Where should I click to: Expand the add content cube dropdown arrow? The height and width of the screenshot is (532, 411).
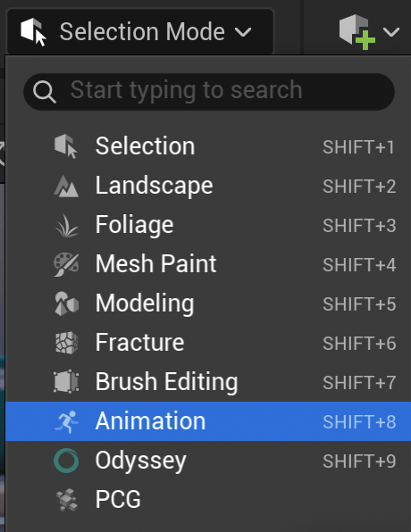391,32
